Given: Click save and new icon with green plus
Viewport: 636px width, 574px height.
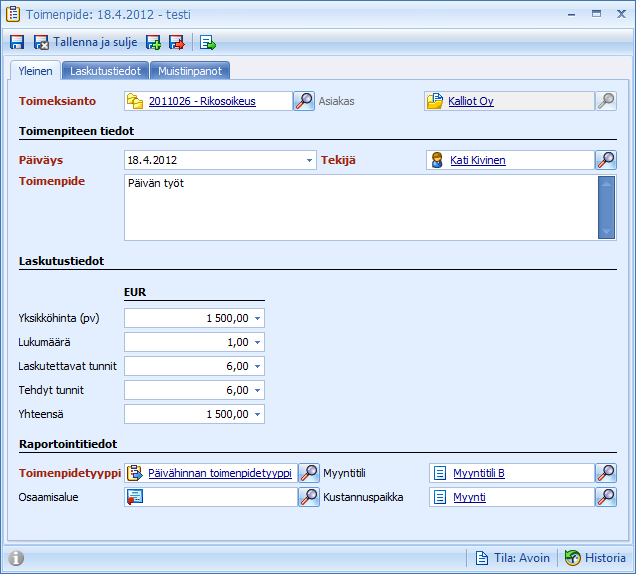Looking at the screenshot, I should point(153,42).
